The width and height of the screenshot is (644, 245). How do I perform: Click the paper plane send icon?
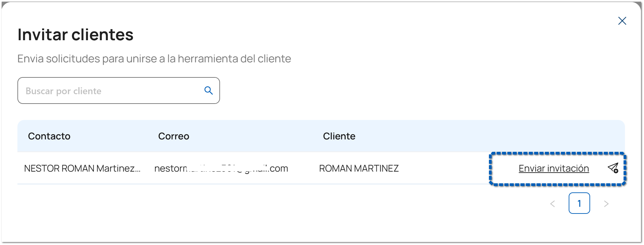coord(613,168)
